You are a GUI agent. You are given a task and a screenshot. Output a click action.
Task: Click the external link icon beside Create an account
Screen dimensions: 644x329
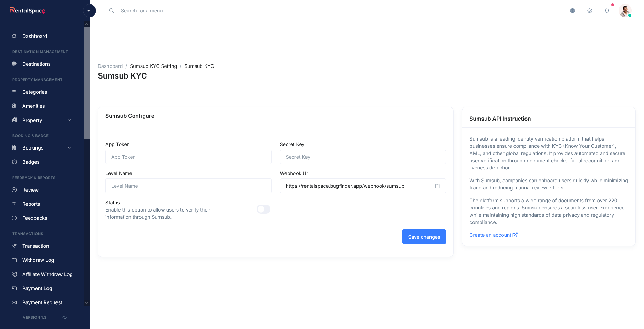pyautogui.click(x=515, y=235)
